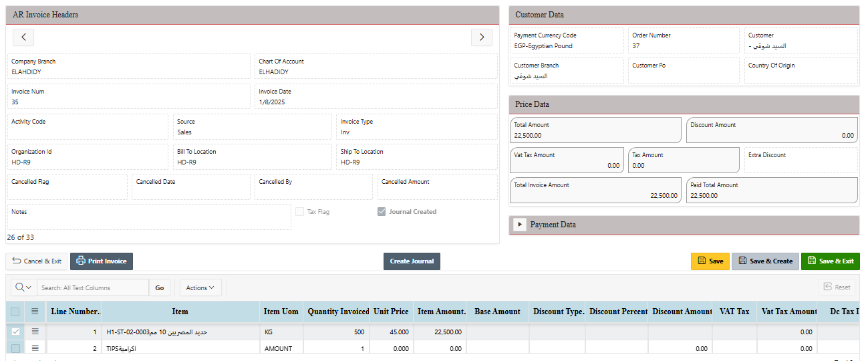Toggle the Journal Created checkbox
868x361 pixels.
tap(382, 212)
